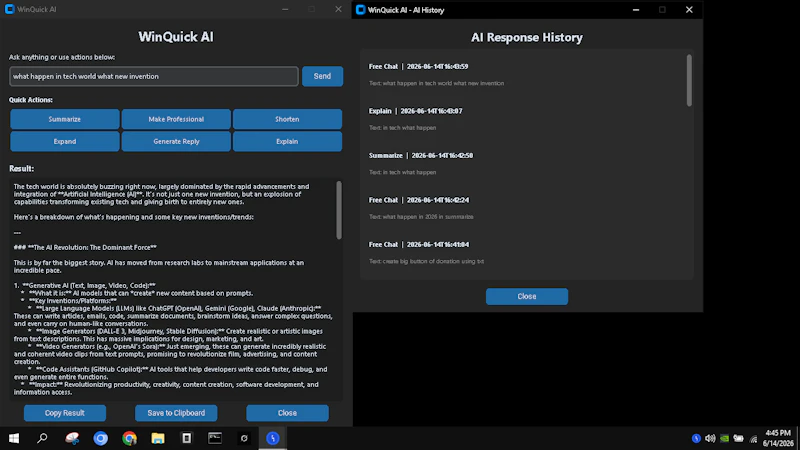The image size is (800, 450).
Task: Minimize the AI History window
Action: click(x=636, y=10)
